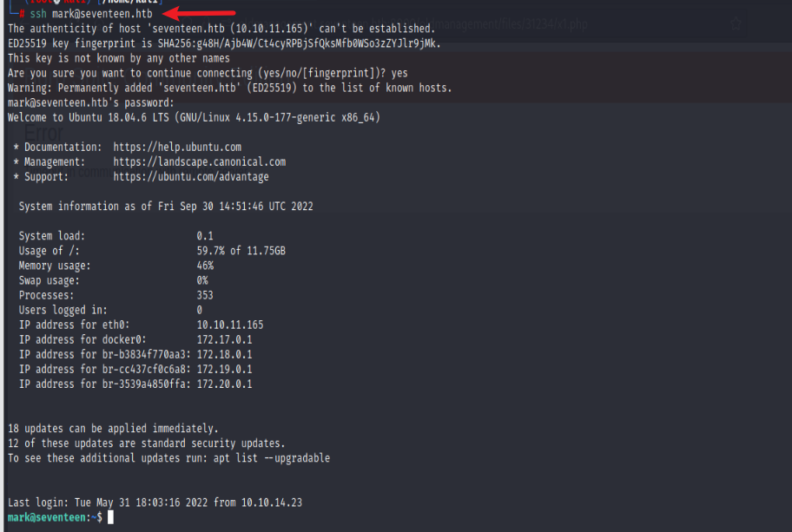The height and width of the screenshot is (532, 792).
Task: Click the ssh mark@seventeen.htb command text
Action: click(96, 14)
